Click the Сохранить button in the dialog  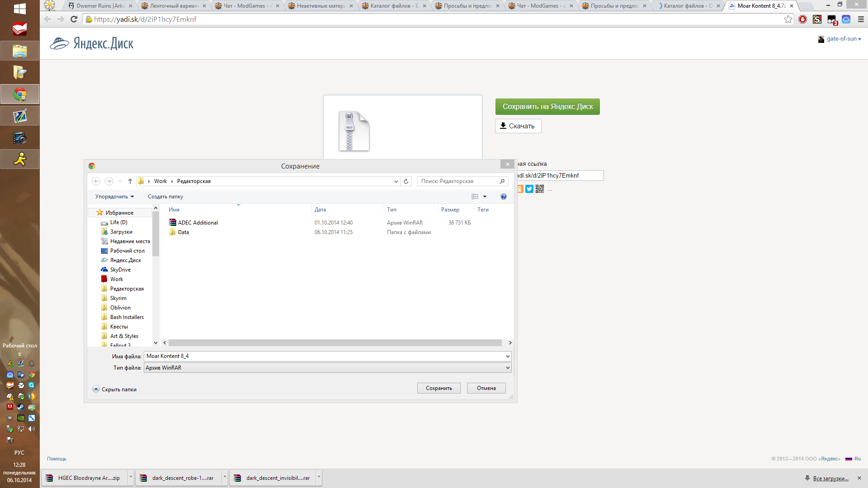(439, 388)
